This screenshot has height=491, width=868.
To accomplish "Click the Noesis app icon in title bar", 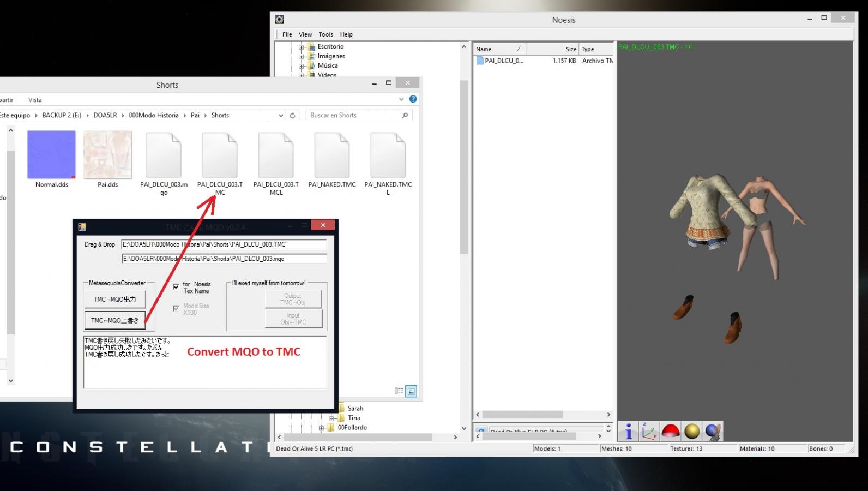I will coord(279,20).
